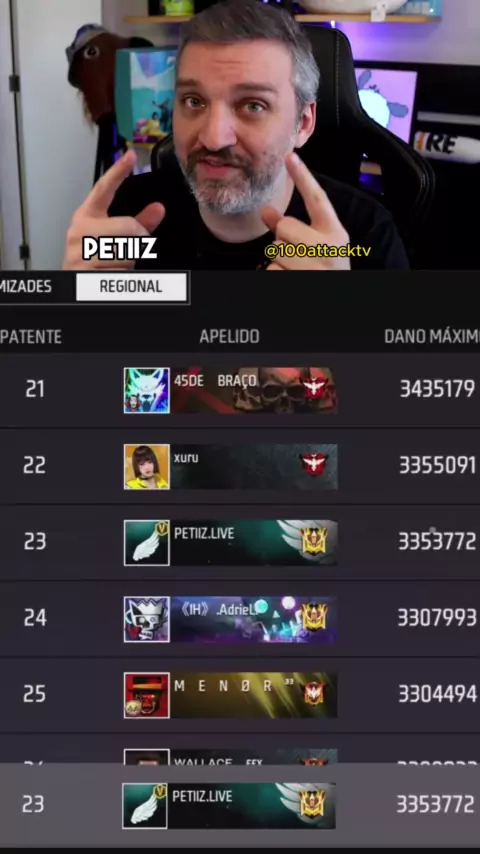
Task: Select the PETIIZ.LIVE name banner at rank 23
Action: click(253, 542)
